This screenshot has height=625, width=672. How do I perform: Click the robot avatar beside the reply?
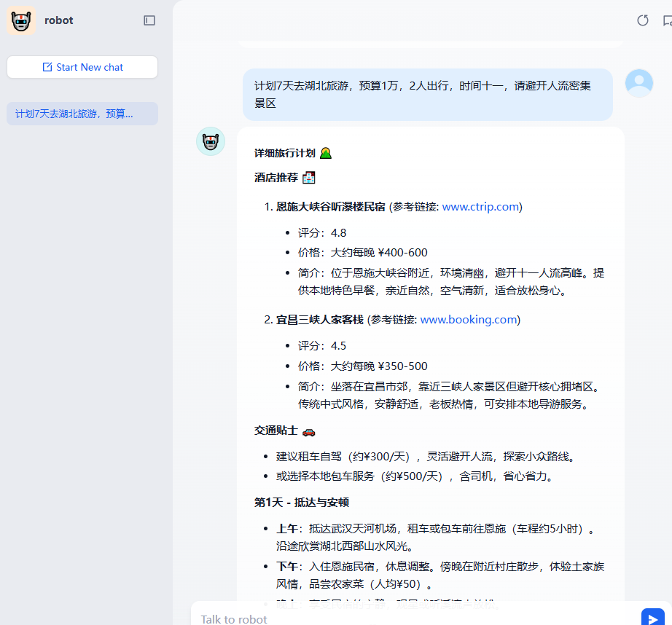(x=211, y=141)
